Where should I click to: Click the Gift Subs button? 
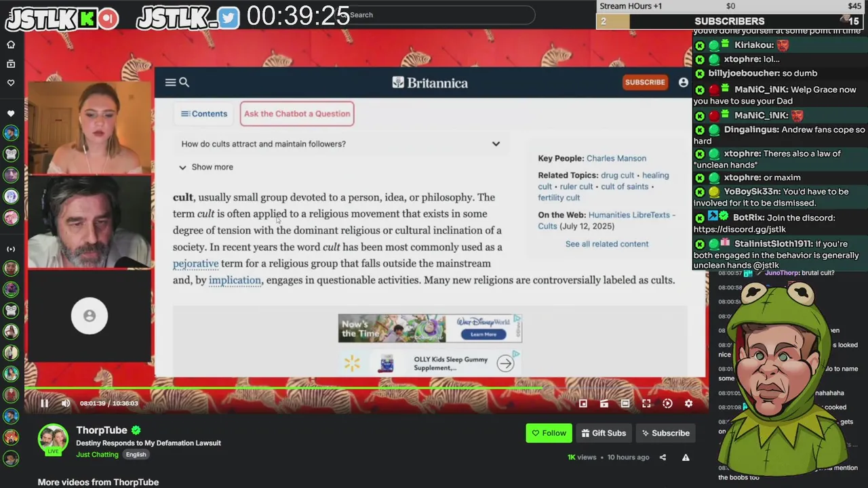(x=604, y=433)
